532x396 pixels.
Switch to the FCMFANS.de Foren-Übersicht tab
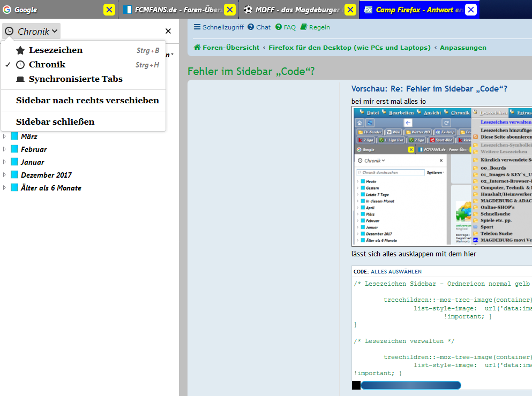pos(179,10)
